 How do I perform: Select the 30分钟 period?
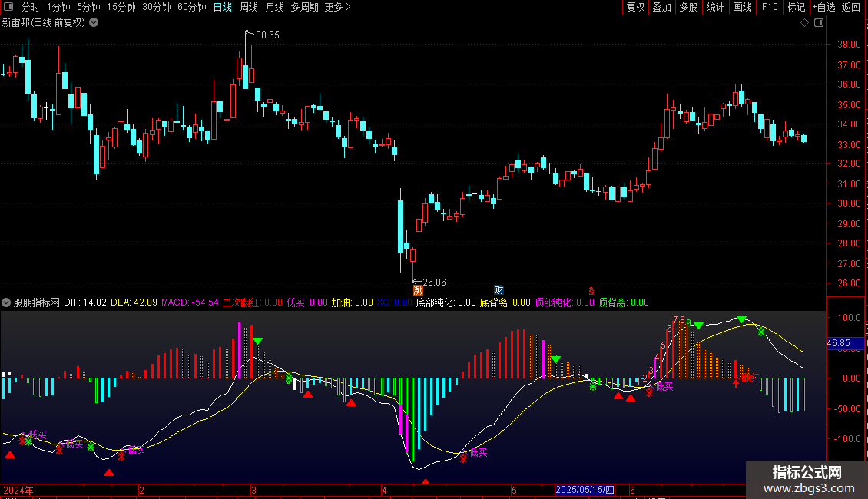[x=156, y=7]
